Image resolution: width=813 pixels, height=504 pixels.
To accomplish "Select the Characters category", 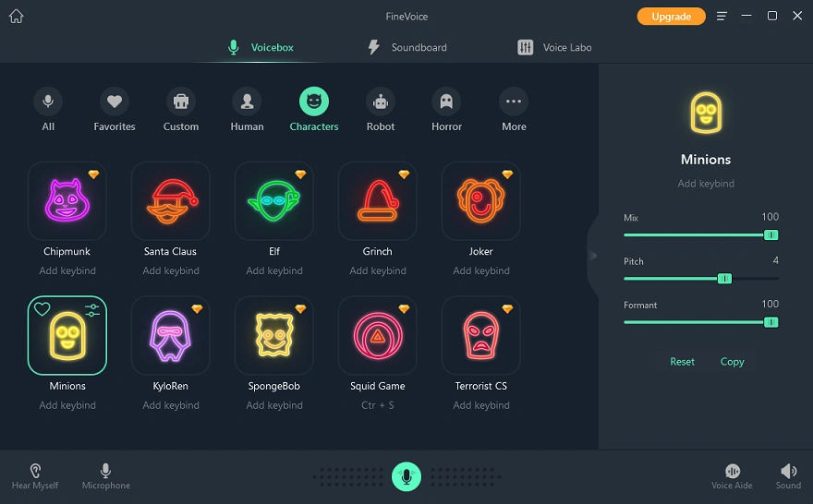I will click(314, 109).
